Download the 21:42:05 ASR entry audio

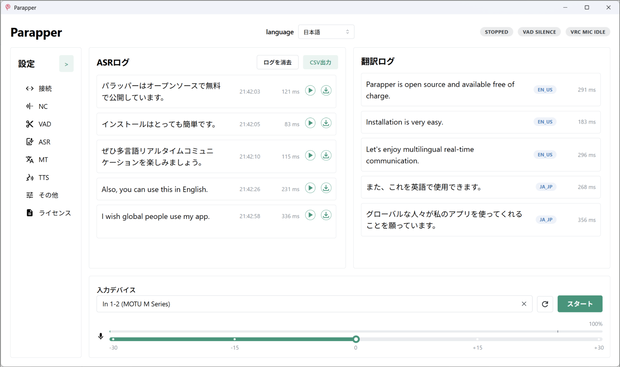(326, 123)
